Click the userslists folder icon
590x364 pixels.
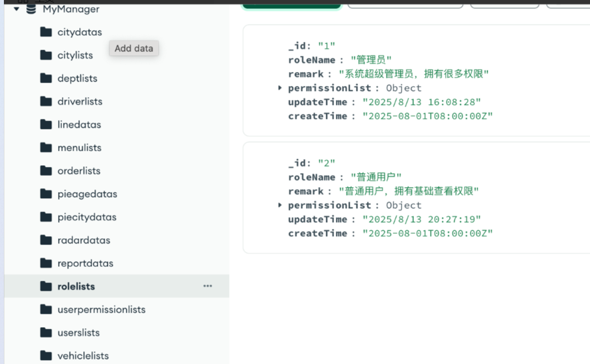point(46,333)
